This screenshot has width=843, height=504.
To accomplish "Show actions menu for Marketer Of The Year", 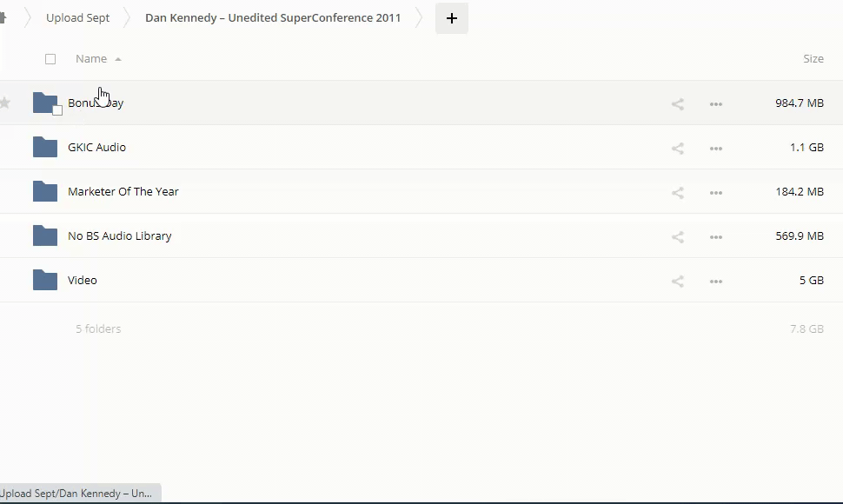I will pos(716,193).
